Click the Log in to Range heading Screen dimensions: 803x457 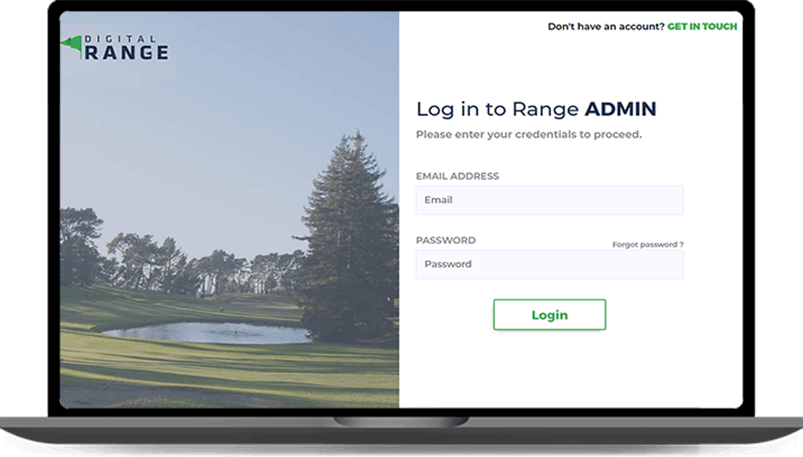click(497, 109)
